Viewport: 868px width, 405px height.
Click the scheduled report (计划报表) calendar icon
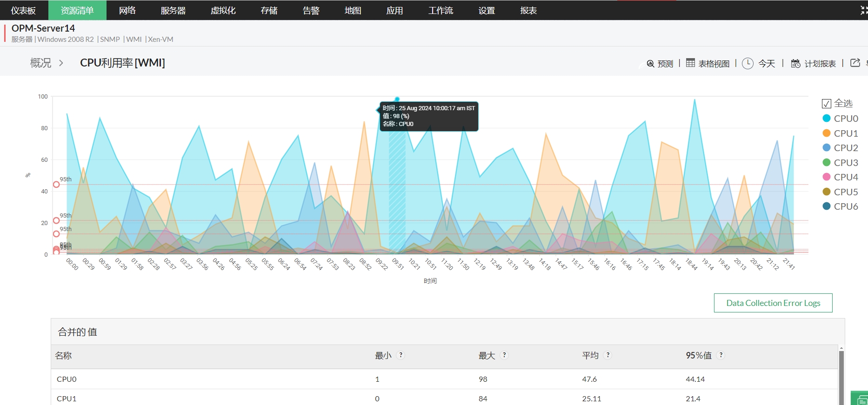coord(795,63)
